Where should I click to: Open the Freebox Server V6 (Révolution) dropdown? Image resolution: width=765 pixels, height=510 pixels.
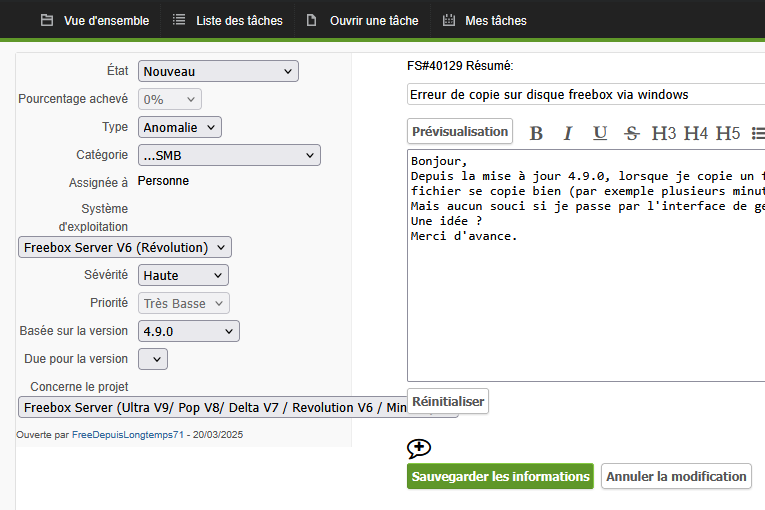125,247
